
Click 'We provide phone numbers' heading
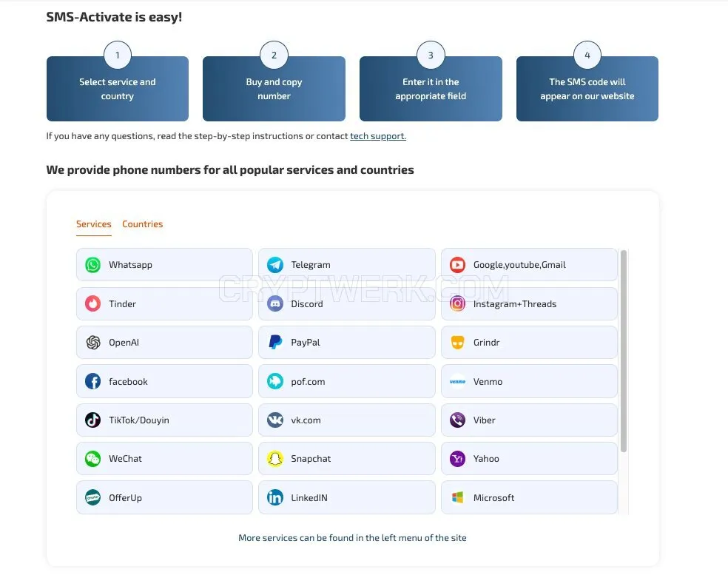pyautogui.click(x=230, y=170)
